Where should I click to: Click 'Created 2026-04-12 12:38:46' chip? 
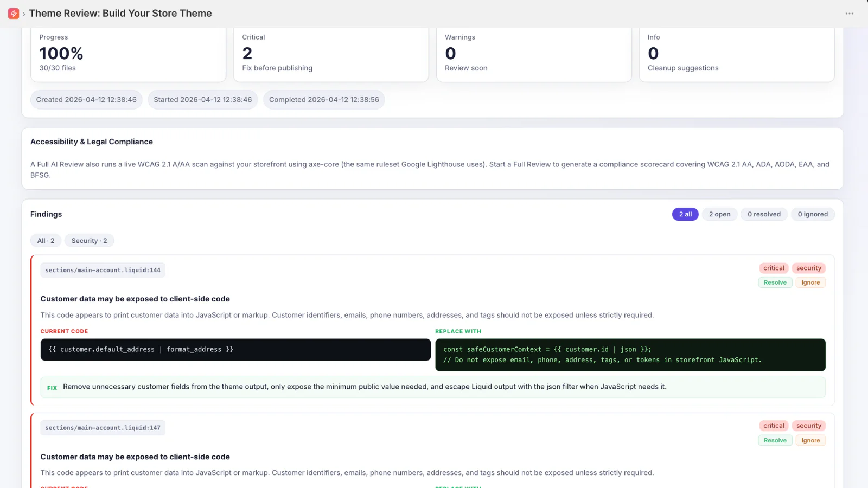coord(86,100)
